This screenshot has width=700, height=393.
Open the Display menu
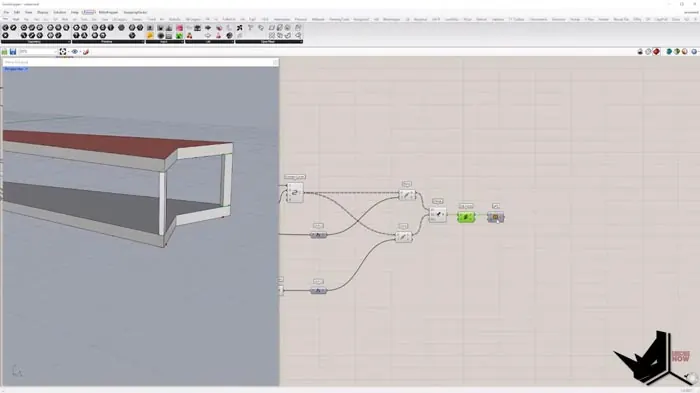42,13
